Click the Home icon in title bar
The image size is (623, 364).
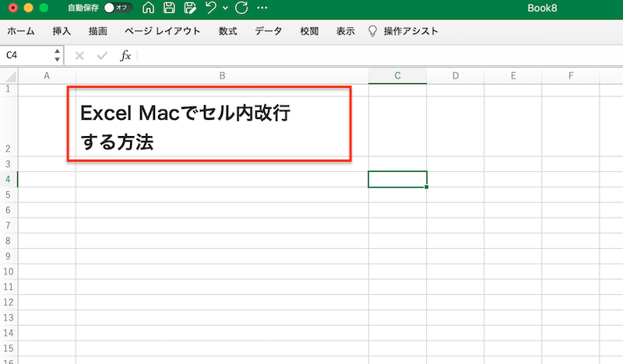point(148,8)
